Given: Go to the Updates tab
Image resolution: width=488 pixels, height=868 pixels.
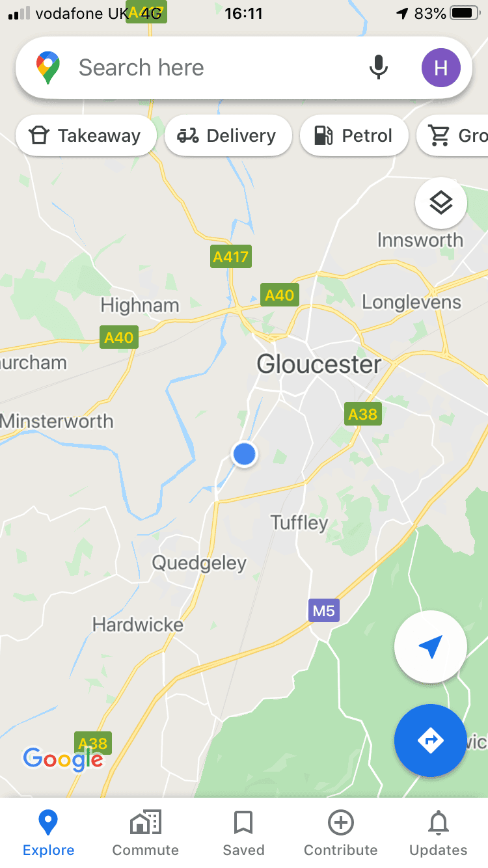Looking at the screenshot, I should (439, 833).
